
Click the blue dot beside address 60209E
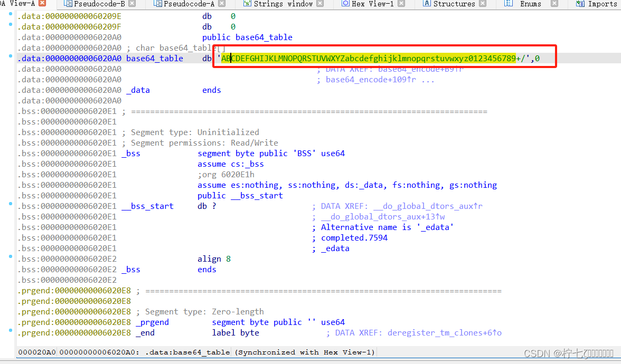(11, 14)
